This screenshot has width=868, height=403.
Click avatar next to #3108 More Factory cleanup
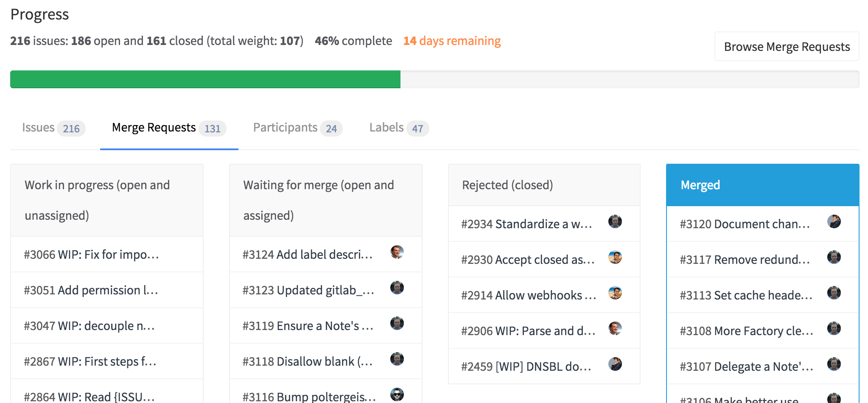[834, 329]
